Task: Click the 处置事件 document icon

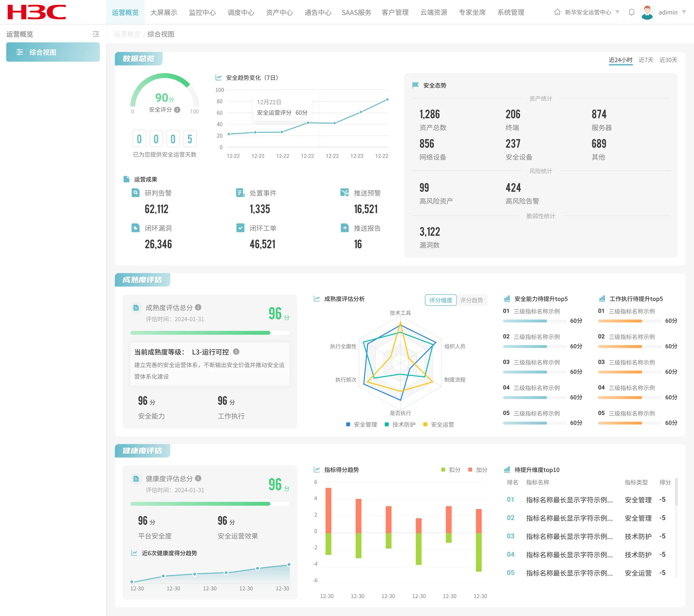Action: [x=240, y=192]
